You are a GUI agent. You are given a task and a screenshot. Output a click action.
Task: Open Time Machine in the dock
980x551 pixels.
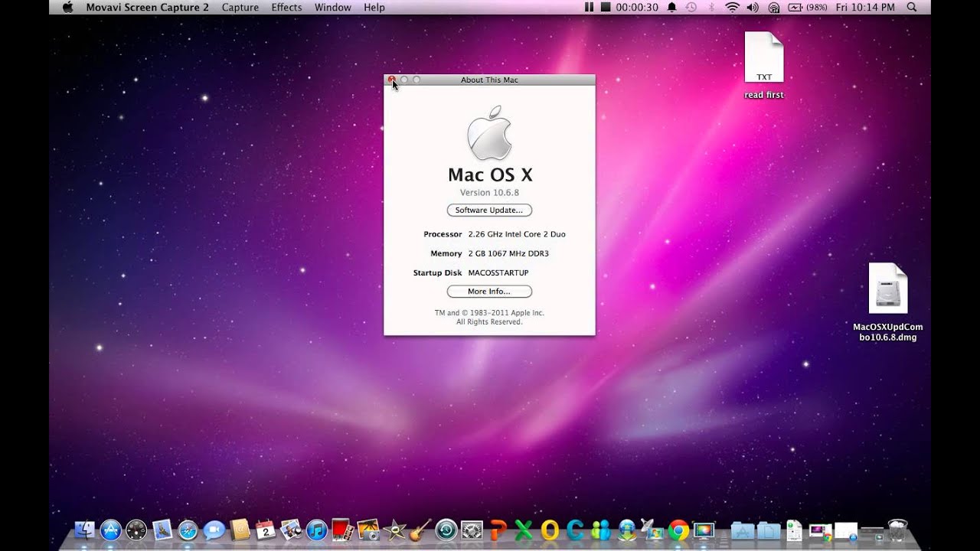point(446,530)
